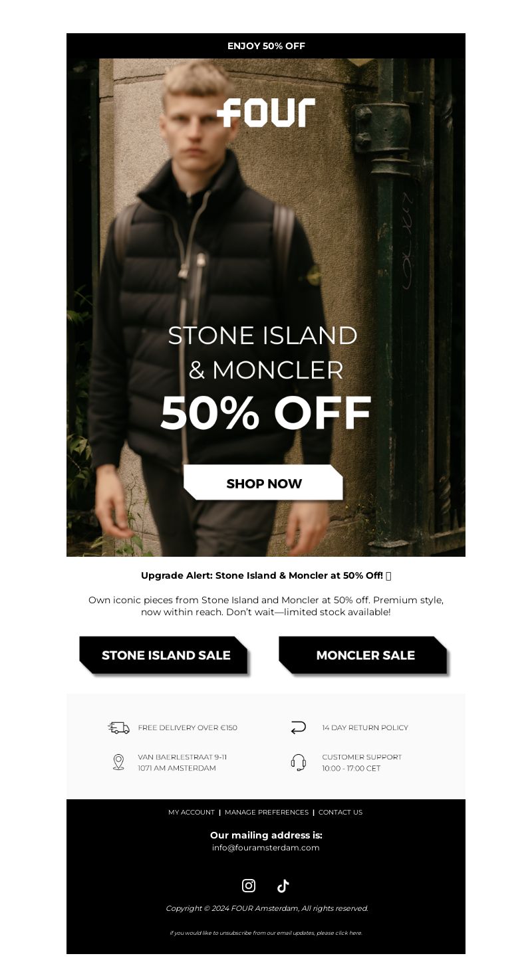Open the MY ACCOUNT footer link
Screen dimensions: 532x980
pyautogui.click(x=192, y=812)
